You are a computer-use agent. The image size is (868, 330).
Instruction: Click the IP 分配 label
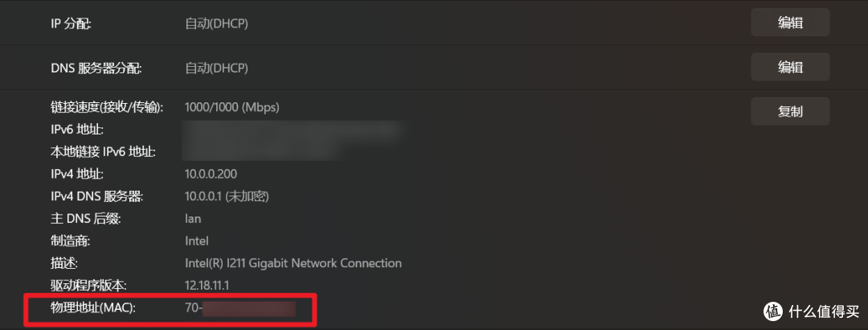[x=71, y=23]
